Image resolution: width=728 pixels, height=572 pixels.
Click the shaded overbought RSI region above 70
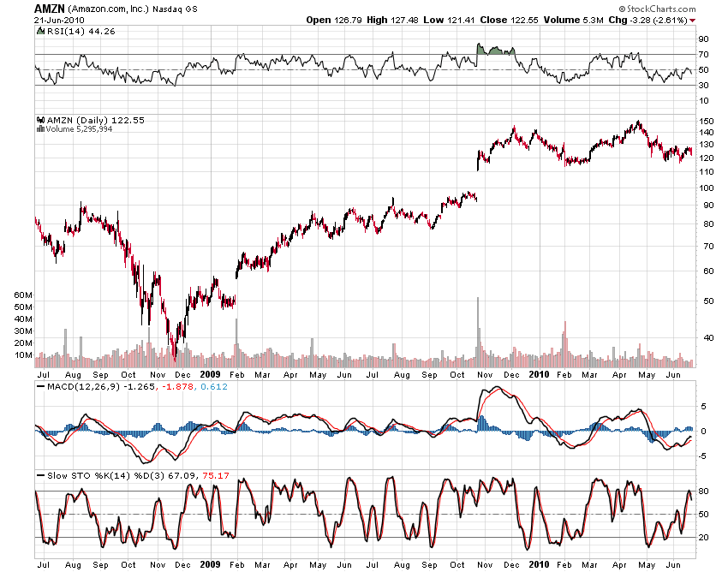coord(495,51)
